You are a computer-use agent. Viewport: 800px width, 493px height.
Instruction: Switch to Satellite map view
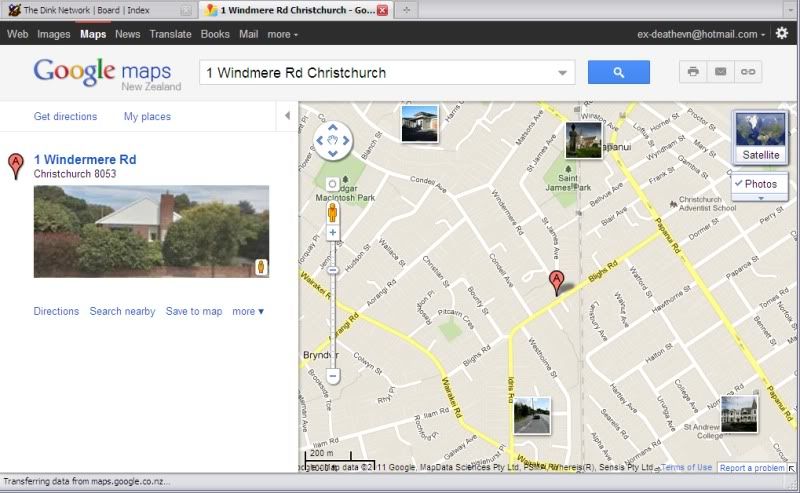760,137
